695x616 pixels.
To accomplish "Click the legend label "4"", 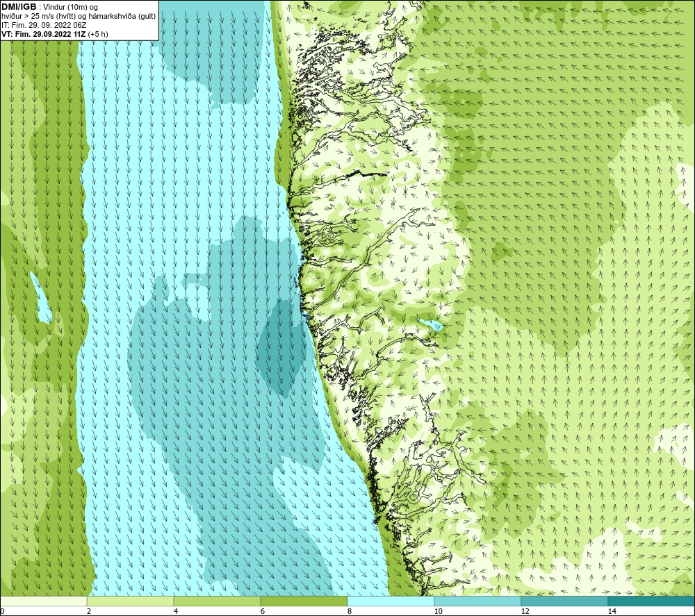I will pyautogui.click(x=176, y=612).
